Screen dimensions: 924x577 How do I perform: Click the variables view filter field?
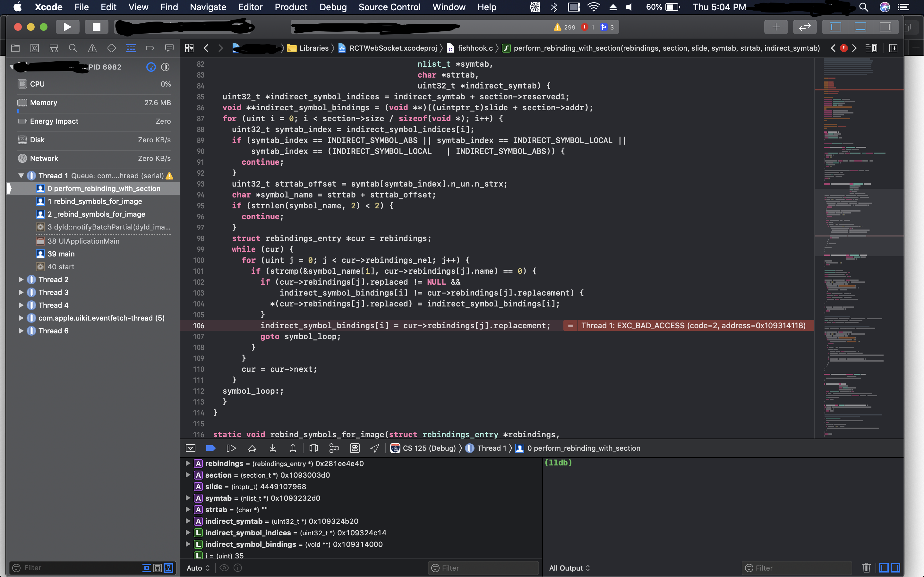(483, 568)
